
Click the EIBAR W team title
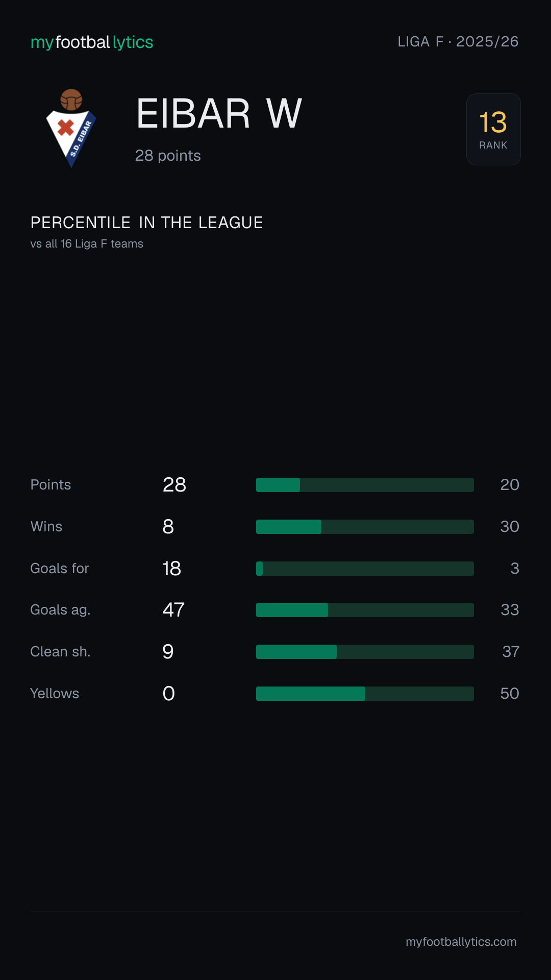click(219, 113)
